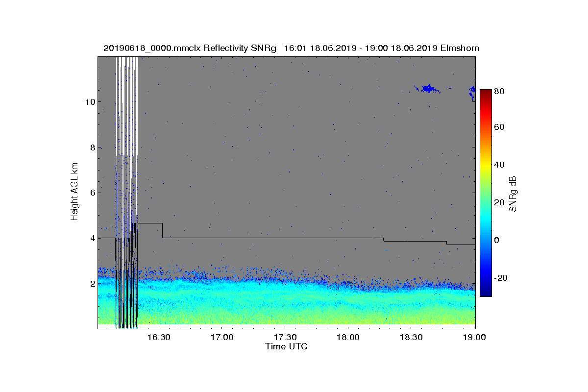Image resolution: width=588 pixels, height=392 pixels.
Task: Click the white vertical stripes above 8 km
Action: pyautogui.click(x=127, y=106)
